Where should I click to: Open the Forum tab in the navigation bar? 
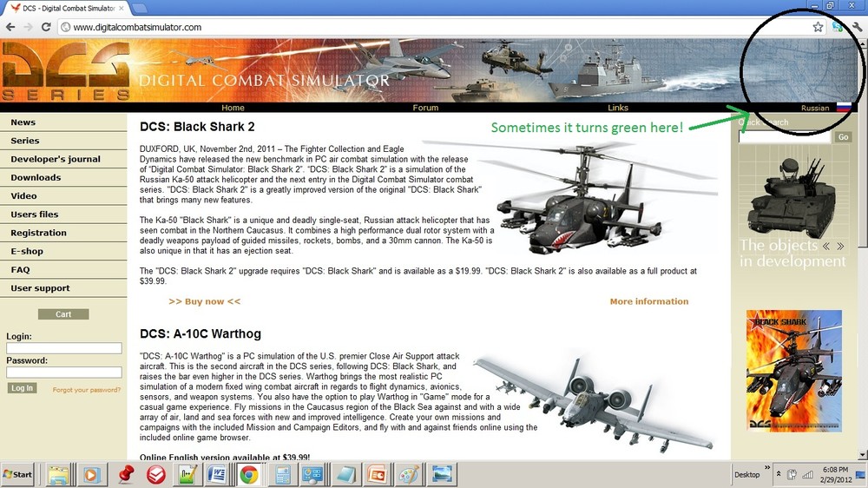tap(425, 108)
